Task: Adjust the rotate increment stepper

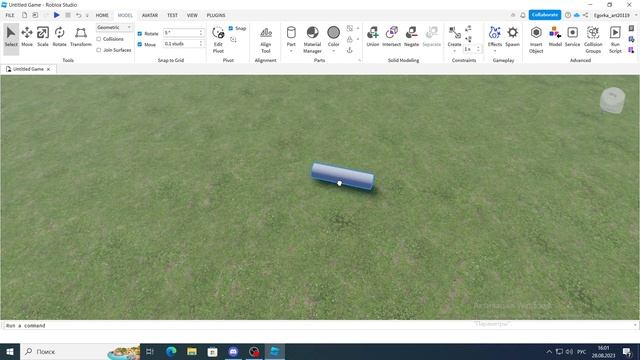Action: 201,33
